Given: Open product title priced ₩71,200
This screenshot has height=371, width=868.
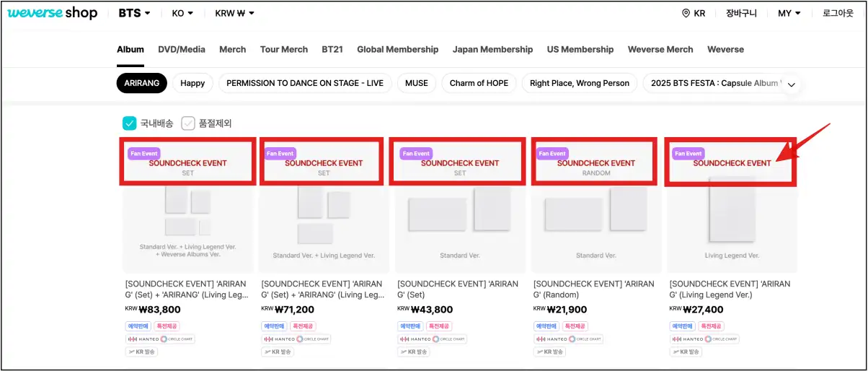Looking at the screenshot, I should tap(323, 289).
